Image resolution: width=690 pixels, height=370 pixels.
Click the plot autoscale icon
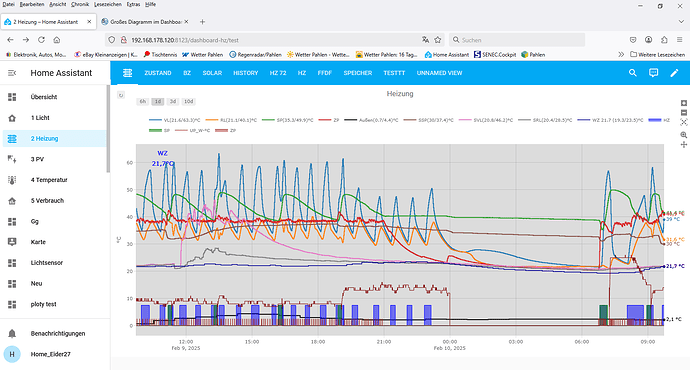click(683, 122)
